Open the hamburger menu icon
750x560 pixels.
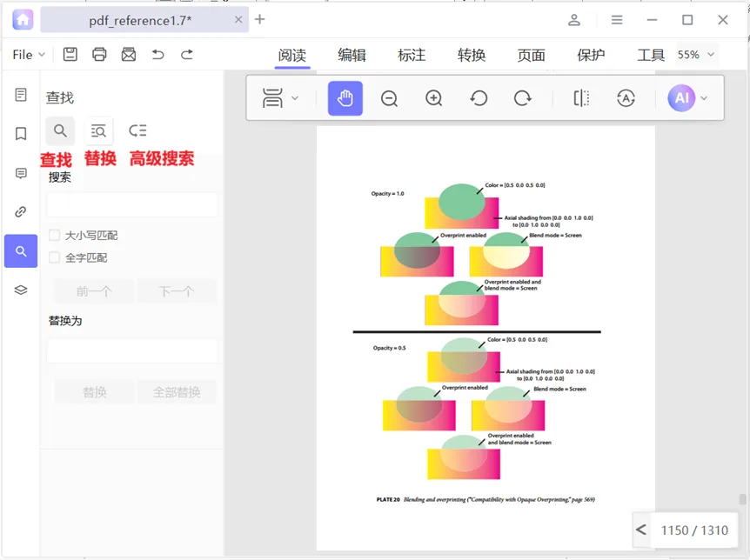click(617, 20)
